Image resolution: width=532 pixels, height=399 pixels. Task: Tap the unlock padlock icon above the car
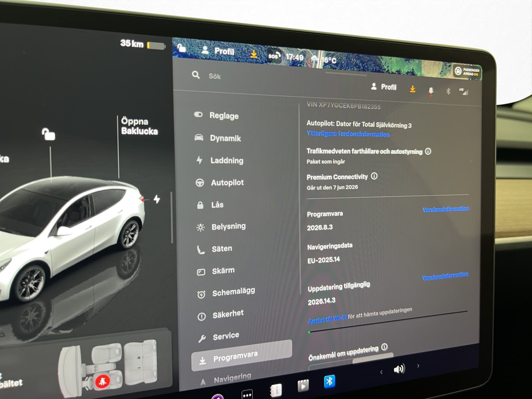coord(48,134)
